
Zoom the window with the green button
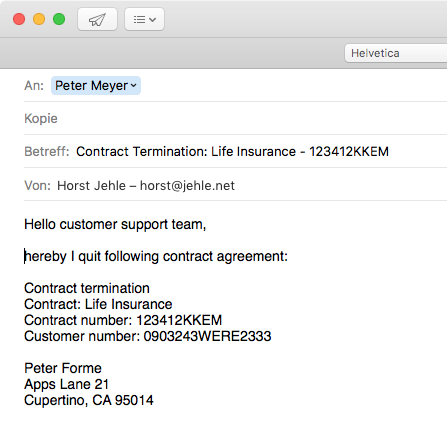pos(59,19)
